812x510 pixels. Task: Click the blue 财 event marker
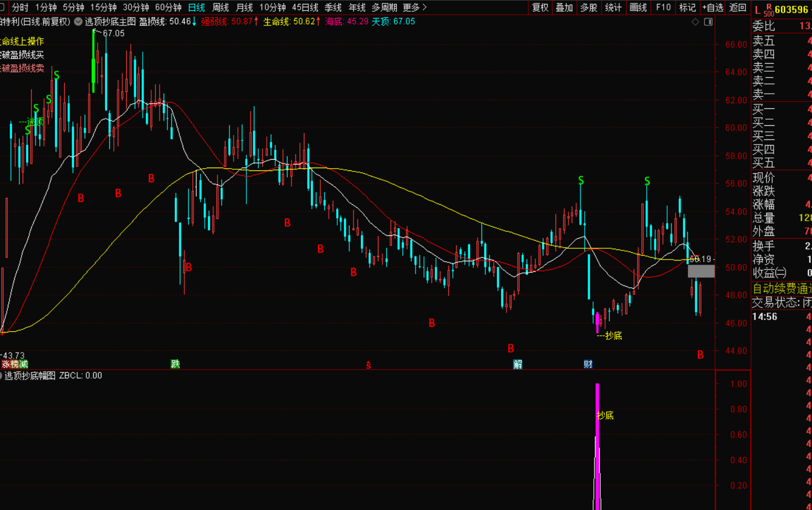(588, 364)
